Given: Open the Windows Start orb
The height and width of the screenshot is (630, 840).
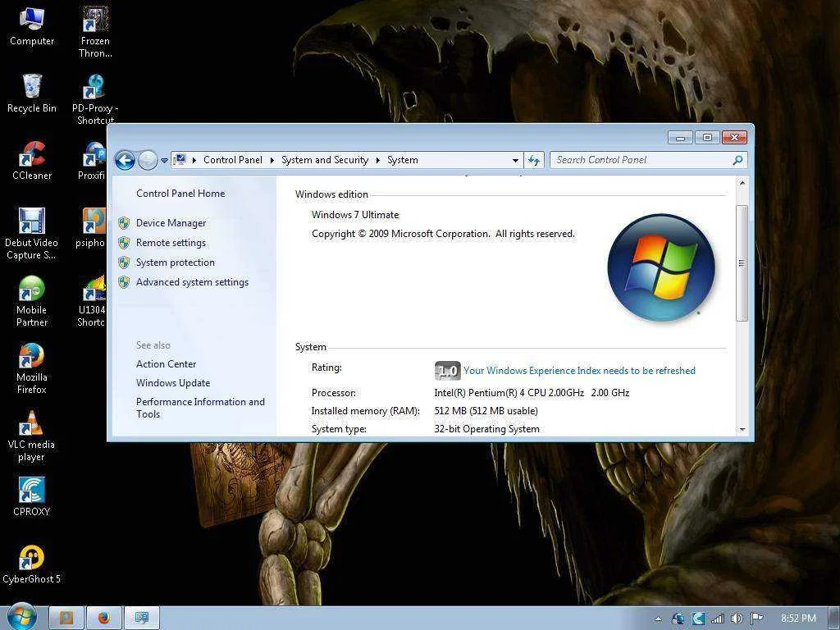Looking at the screenshot, I should point(21,616).
